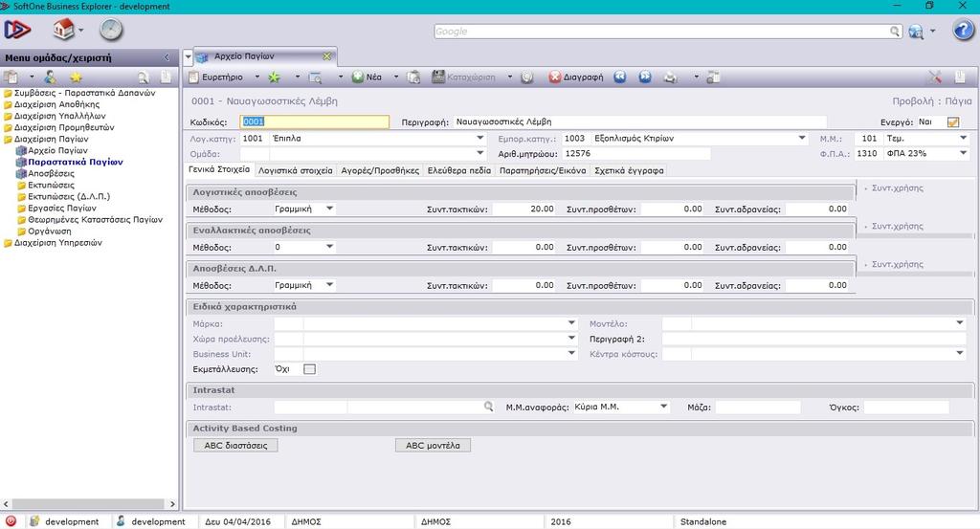Click Συντ.χρήσης link beside Λογιστικές αποσβέσεις
Image resolution: width=980 pixels, height=529 pixels.
[x=897, y=188]
